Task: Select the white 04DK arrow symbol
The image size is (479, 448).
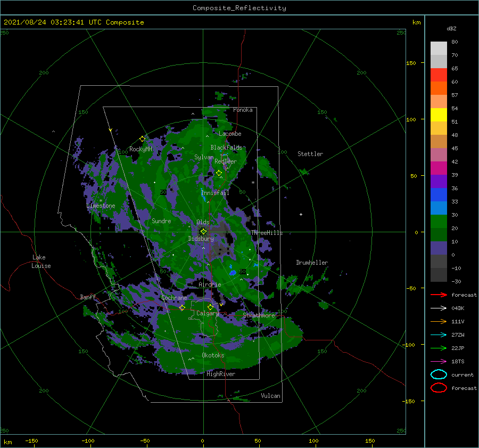Action: [x=439, y=308]
